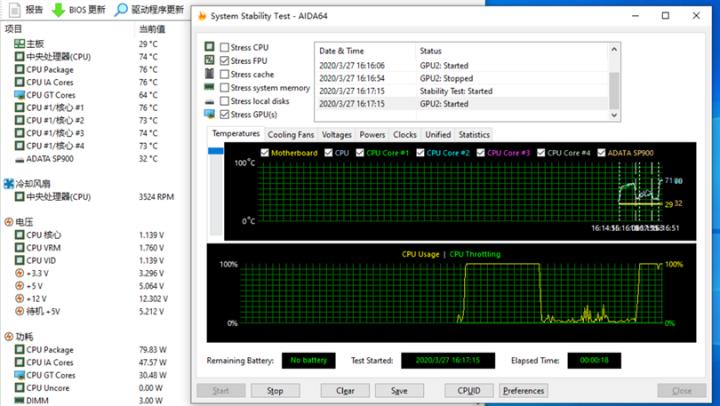Open the Clocks tab
Viewport: 720px width, 406px height.
pyautogui.click(x=405, y=135)
